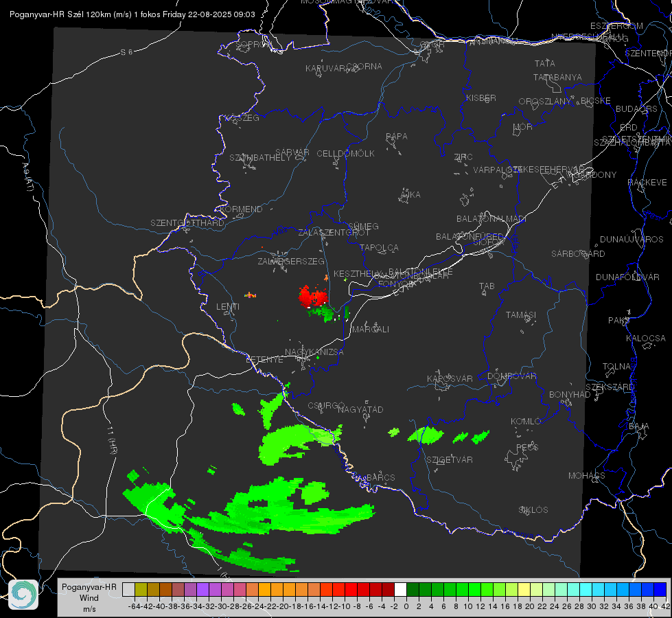Select the DOMBÓVÁR city label

click(x=511, y=376)
